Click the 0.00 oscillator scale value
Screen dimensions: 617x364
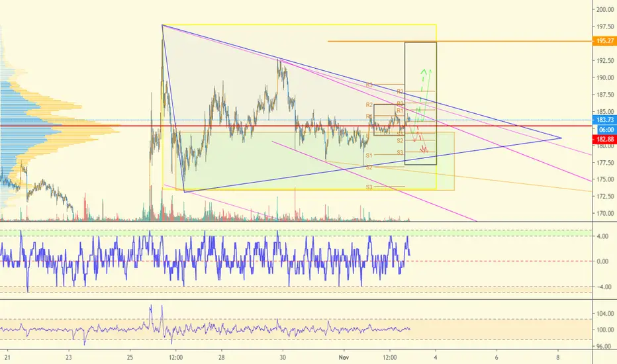pos(602,261)
